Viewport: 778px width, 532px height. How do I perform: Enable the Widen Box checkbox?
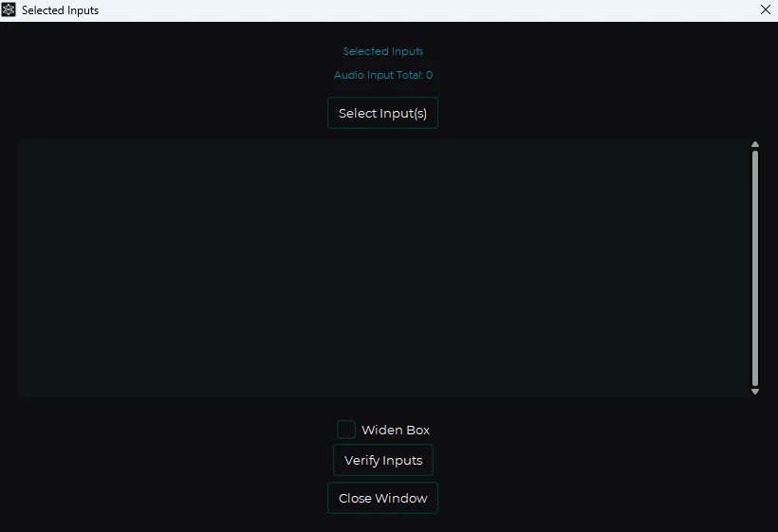(346, 430)
